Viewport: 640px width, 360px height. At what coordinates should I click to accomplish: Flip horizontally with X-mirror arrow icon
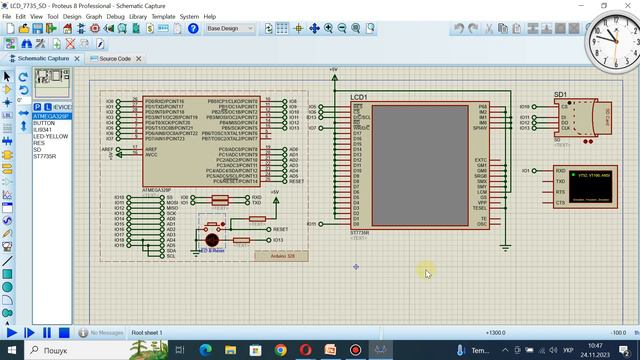tap(23, 113)
